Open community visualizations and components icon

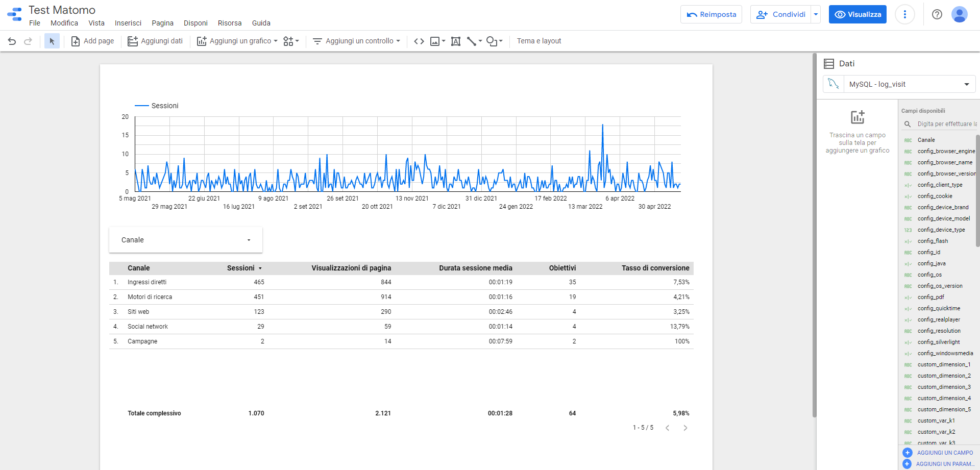pyautogui.click(x=291, y=41)
